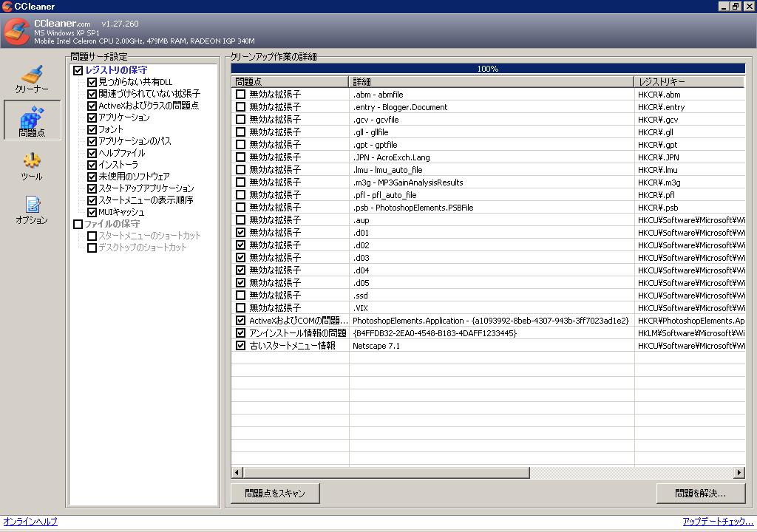Uncheck the .d01 row checkbox
Screen dimensions: 757x532
coord(240,232)
